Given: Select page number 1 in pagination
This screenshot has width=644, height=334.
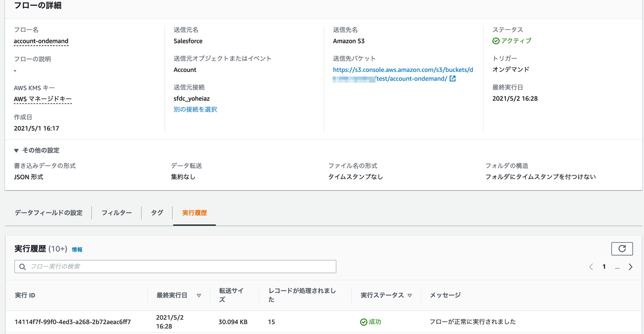Looking at the screenshot, I should coord(604,266).
